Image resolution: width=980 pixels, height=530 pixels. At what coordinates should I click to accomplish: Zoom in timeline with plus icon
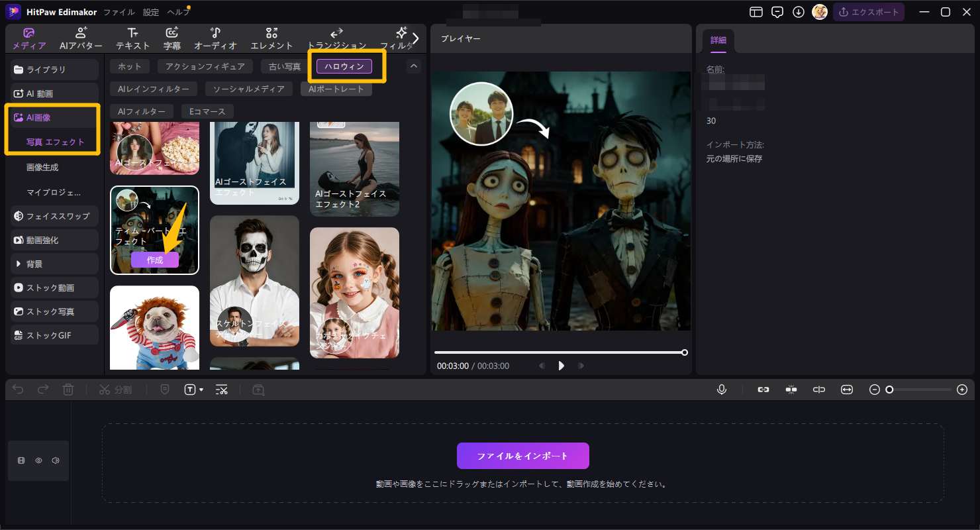click(962, 390)
